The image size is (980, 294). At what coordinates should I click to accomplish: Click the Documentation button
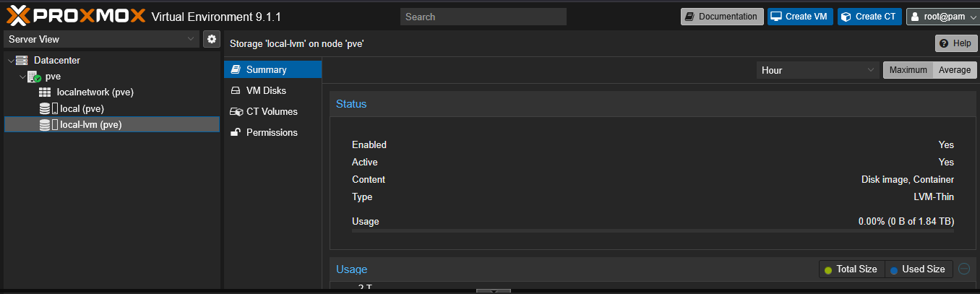pos(722,17)
